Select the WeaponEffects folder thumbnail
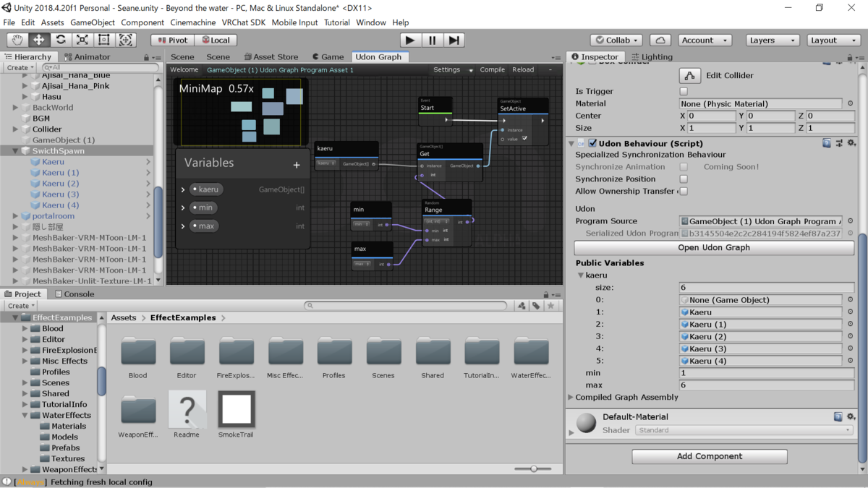The width and height of the screenshot is (868, 488). click(x=138, y=410)
